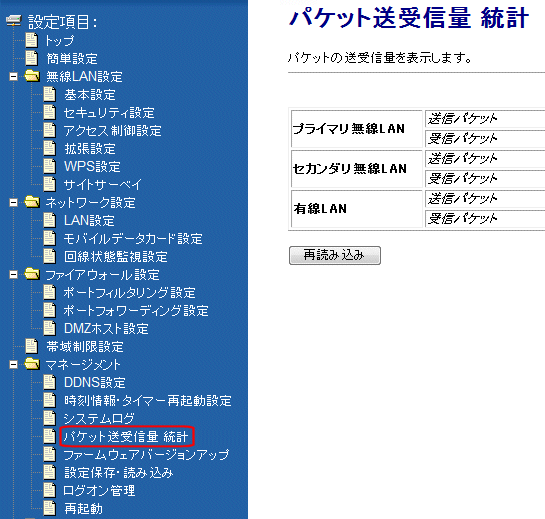Collapse the マネージメント tree node
Screen dimensions: 545x519
point(14,365)
